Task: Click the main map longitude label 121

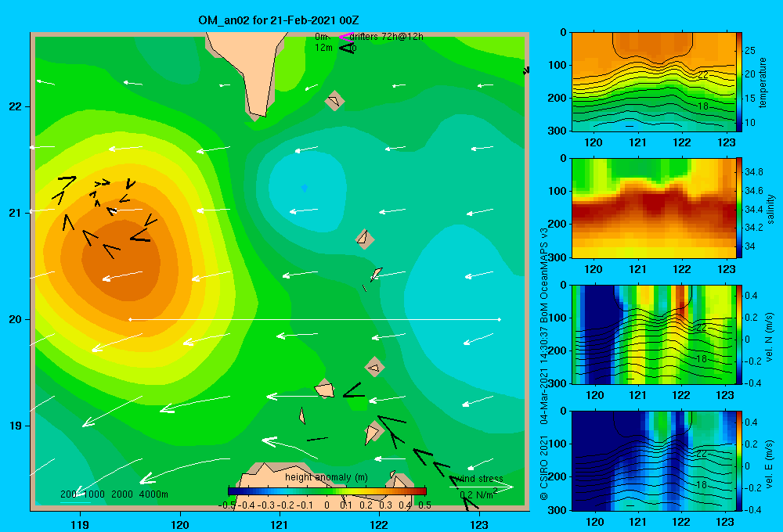Action: 280,524
